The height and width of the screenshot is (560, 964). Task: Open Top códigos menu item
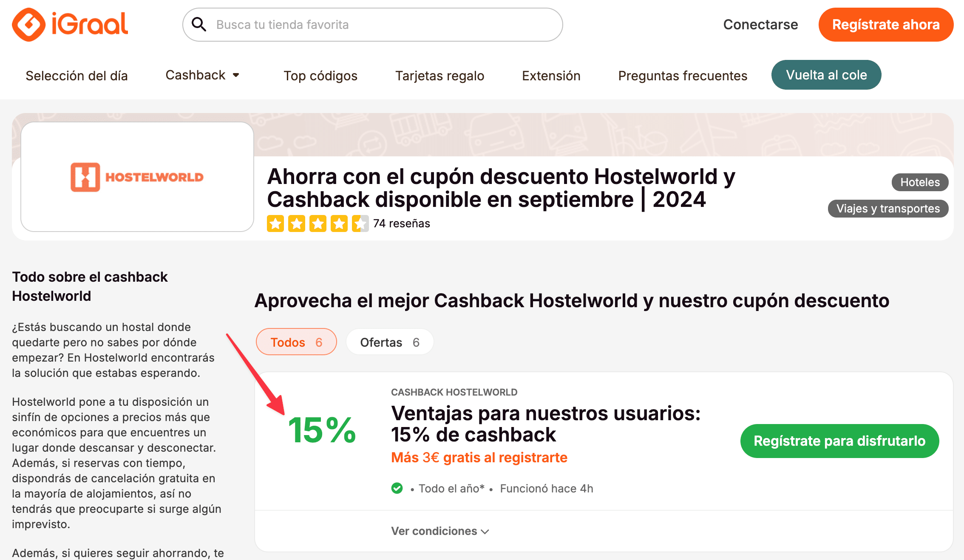[320, 76]
